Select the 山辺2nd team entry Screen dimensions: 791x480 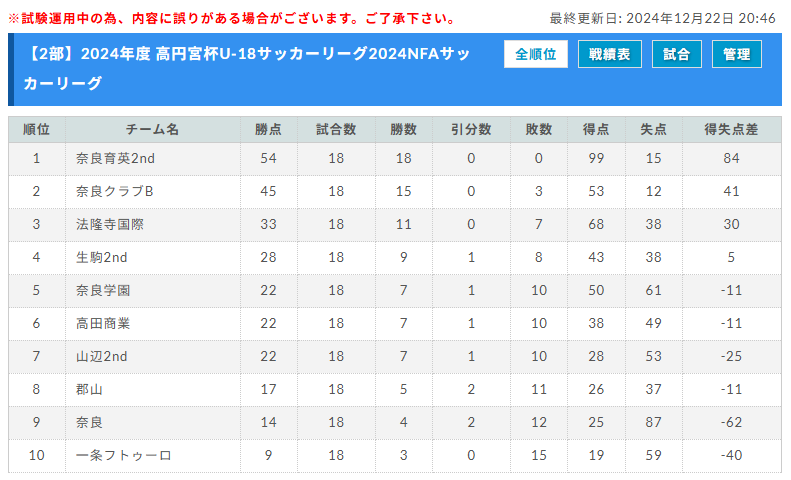click(101, 356)
